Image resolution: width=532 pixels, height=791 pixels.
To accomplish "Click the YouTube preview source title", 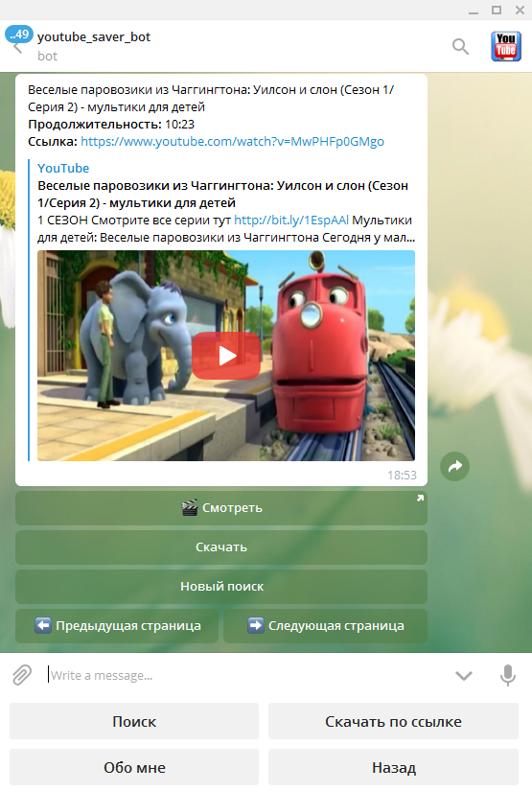I will coord(63,168).
